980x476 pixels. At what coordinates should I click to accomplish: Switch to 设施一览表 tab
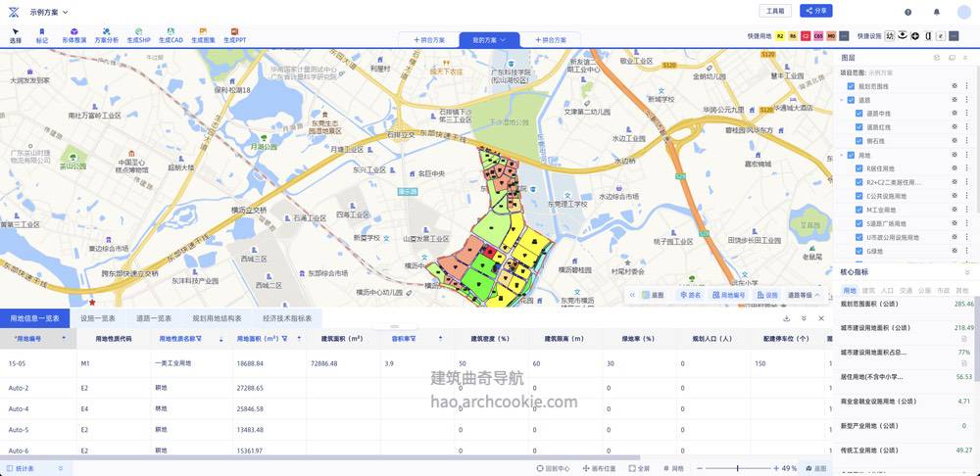(99, 318)
